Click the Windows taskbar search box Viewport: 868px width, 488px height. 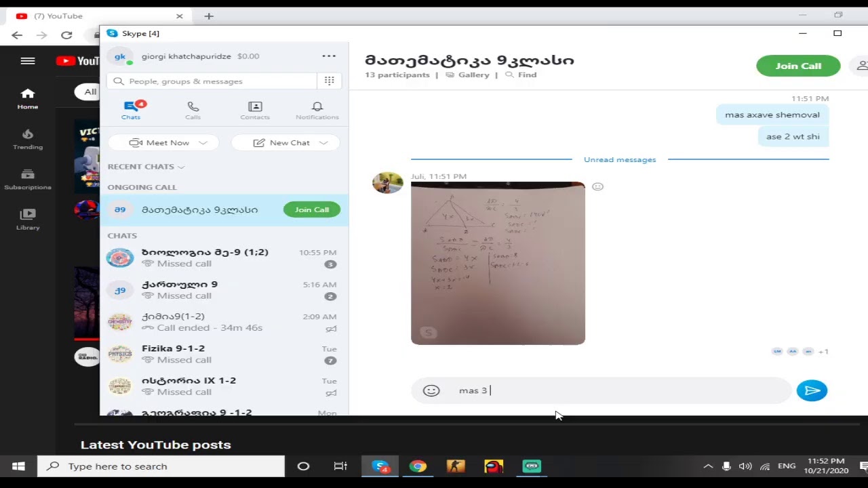[161, 466]
